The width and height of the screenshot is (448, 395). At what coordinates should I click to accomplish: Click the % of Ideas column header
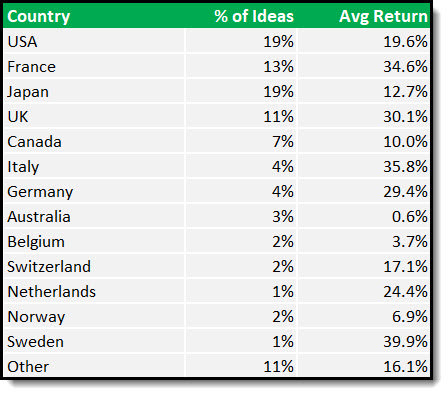[x=241, y=16]
